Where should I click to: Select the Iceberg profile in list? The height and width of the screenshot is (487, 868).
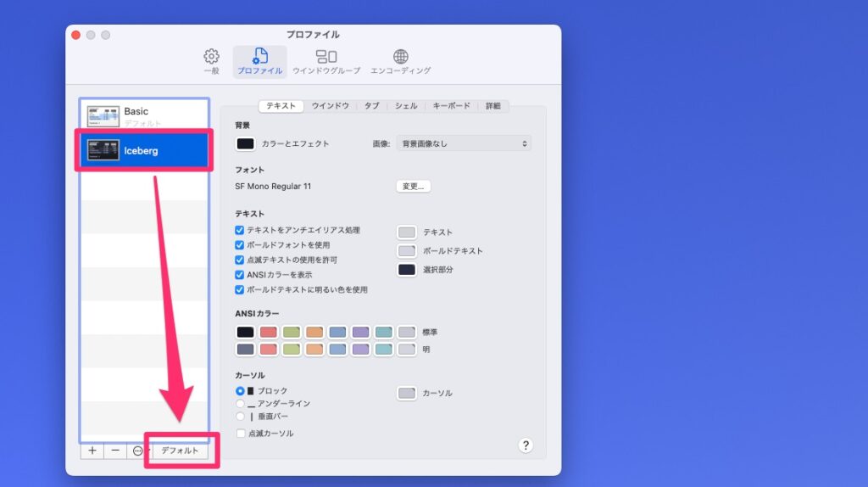point(143,151)
